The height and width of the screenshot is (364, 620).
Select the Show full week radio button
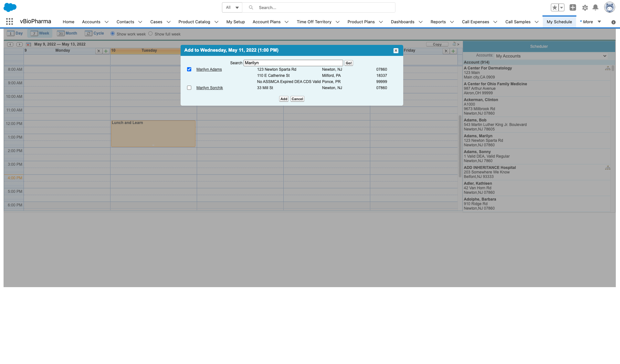[x=151, y=34]
